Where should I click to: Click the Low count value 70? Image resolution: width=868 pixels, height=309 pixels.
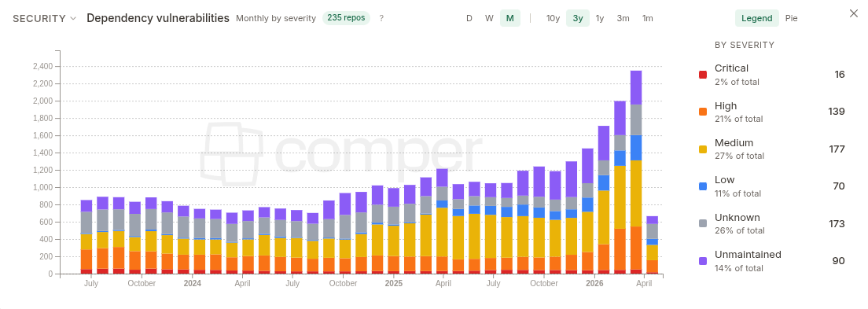coord(839,186)
